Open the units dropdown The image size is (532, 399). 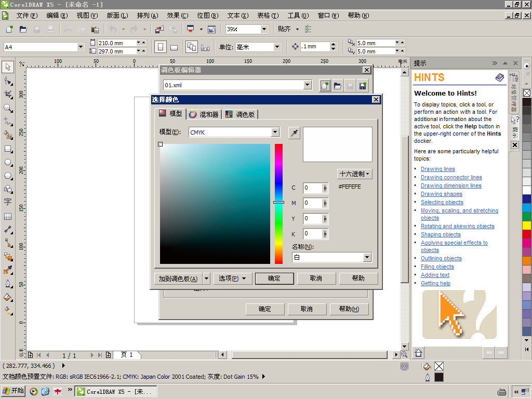point(277,47)
